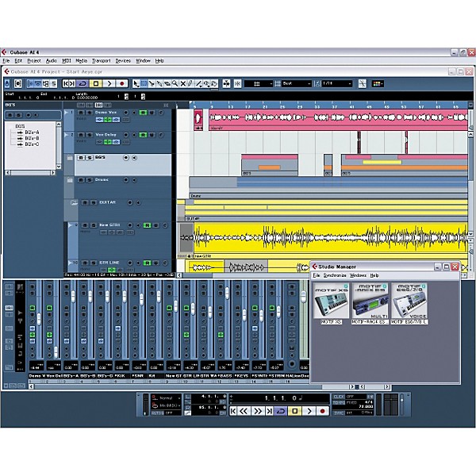This screenshot has width=476, height=476.
Task: Click the pink Demo Vox audio event
Action: 338,120
